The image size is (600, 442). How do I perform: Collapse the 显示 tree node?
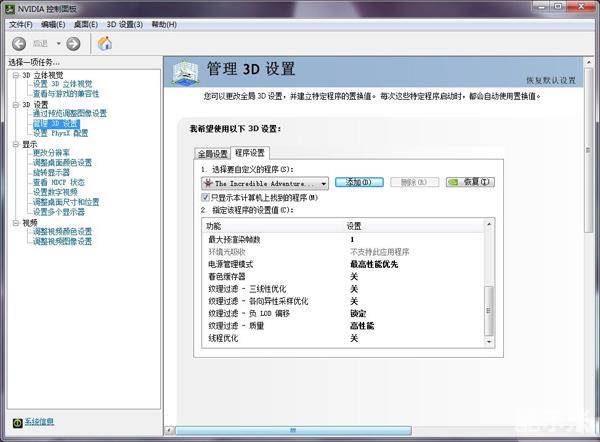coord(15,144)
